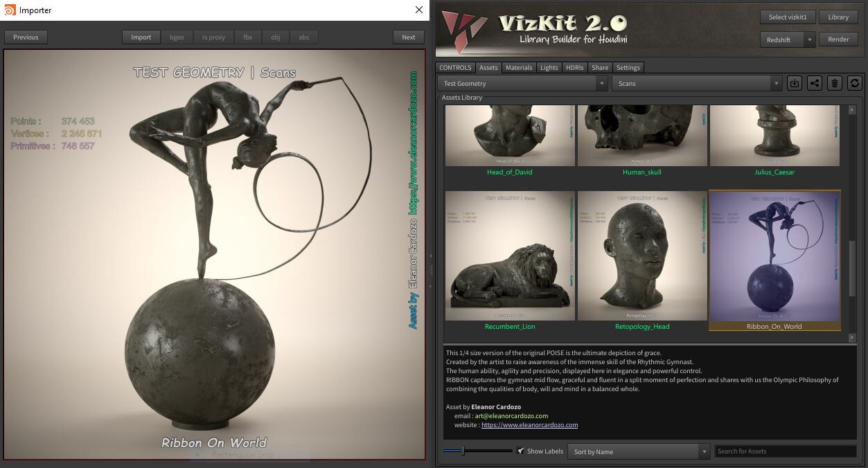Switch to the Assets tab
The width and height of the screenshot is (868, 468).
coord(488,67)
